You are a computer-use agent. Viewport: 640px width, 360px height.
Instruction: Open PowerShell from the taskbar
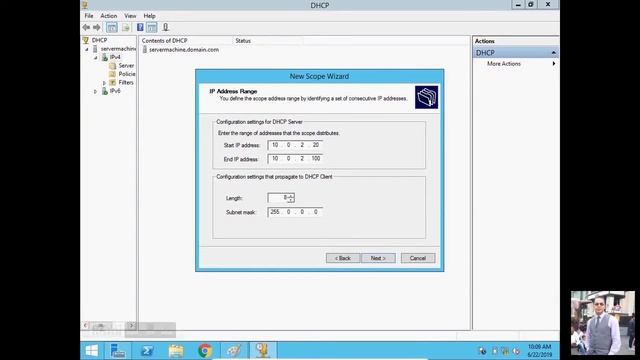147,351
